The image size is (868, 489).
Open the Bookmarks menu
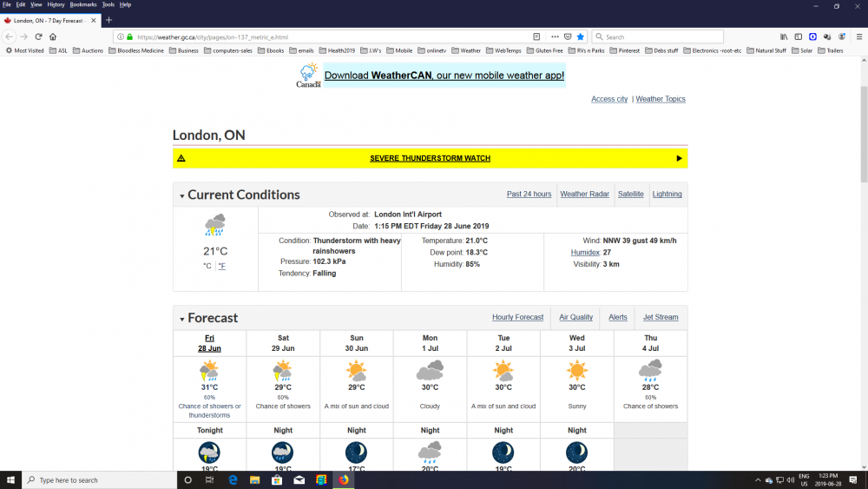pyautogui.click(x=83, y=4)
